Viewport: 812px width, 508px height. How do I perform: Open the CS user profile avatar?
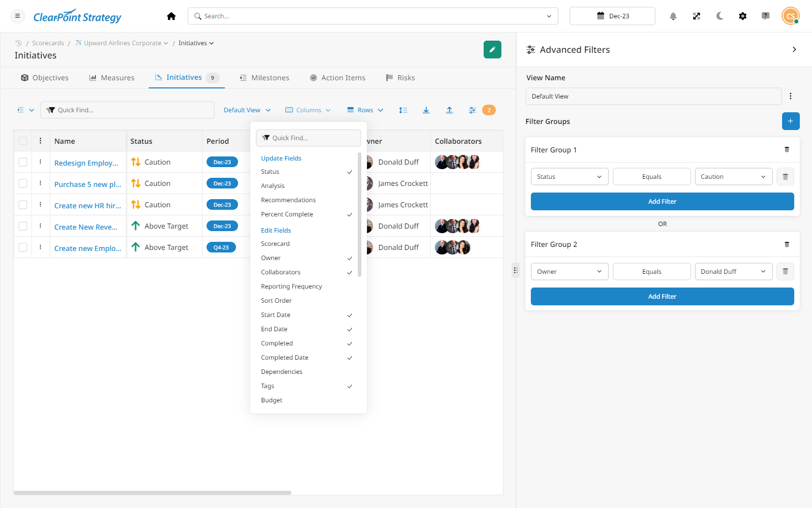pos(790,16)
